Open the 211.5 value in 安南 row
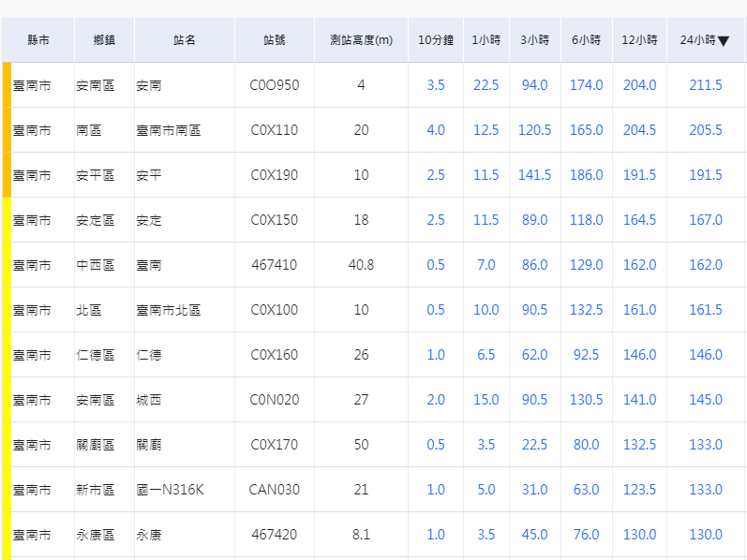 pyautogui.click(x=706, y=85)
